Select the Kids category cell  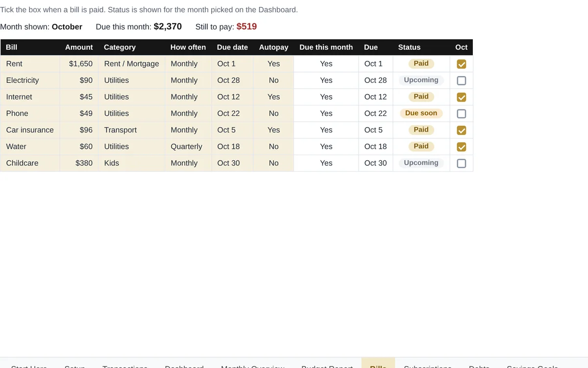(x=132, y=163)
